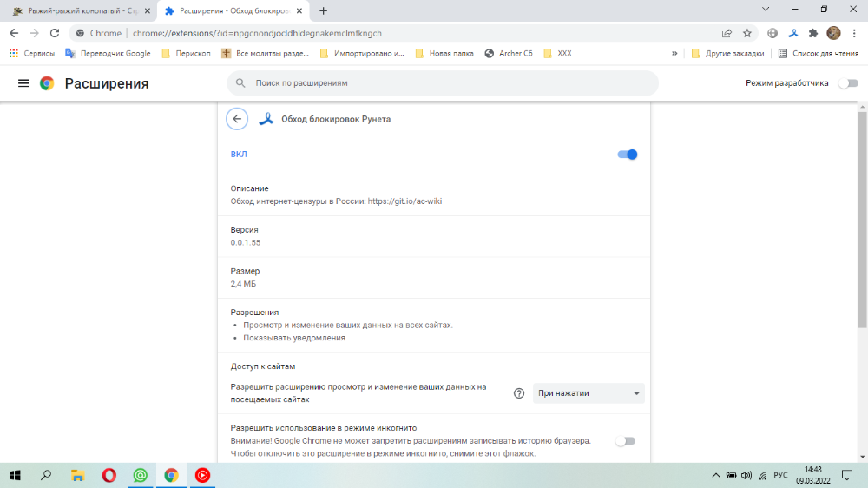Open the Другие закладки bookmarks folder
The image size is (868, 488).
(x=727, y=53)
